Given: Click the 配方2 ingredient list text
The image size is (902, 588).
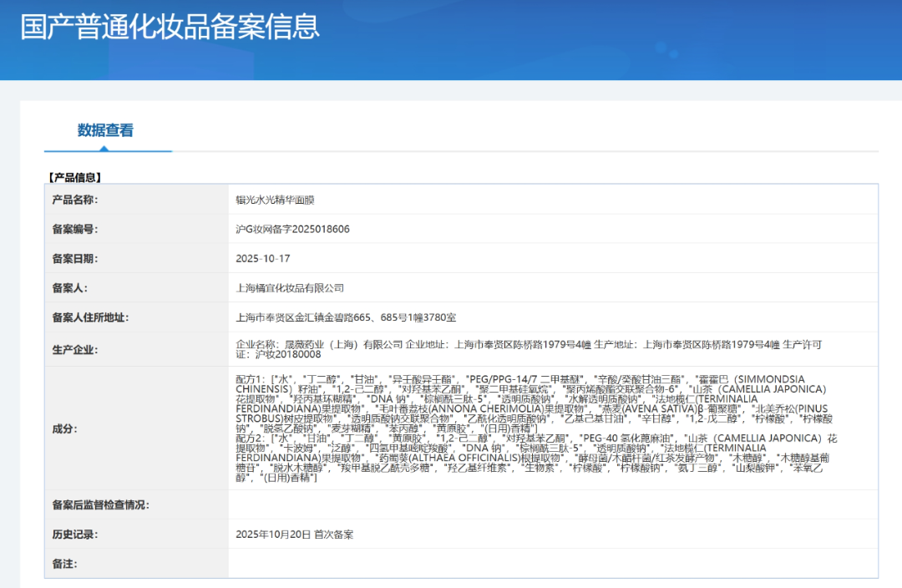Looking at the screenshot, I should (535, 458).
